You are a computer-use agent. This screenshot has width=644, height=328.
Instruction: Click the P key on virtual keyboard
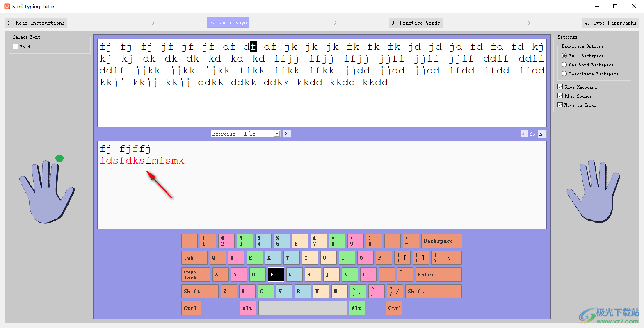[384, 258]
